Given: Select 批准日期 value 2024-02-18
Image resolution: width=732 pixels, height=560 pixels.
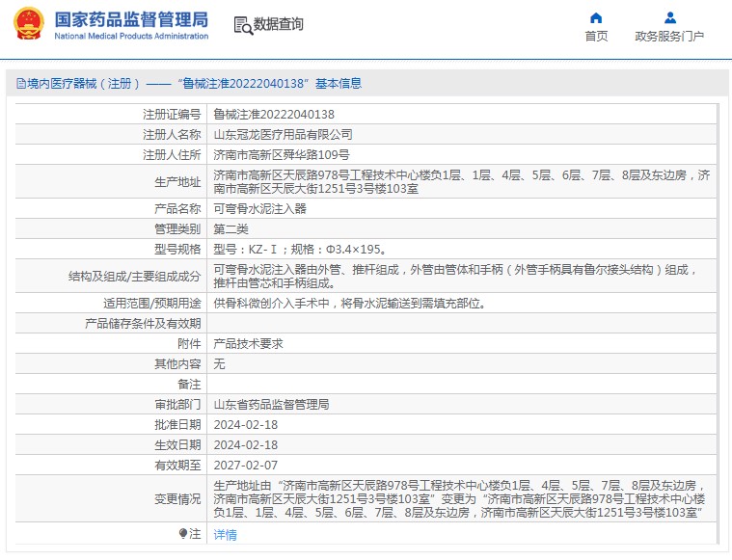Looking at the screenshot, I should [x=246, y=425].
